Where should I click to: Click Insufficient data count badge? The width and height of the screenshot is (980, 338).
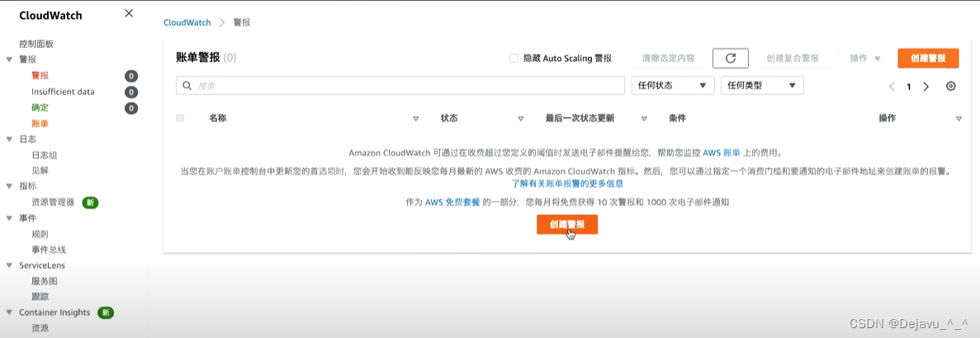[130, 92]
